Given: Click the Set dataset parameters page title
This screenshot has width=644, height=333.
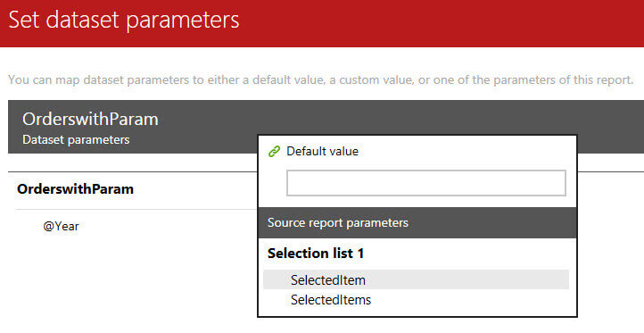Looking at the screenshot, I should (124, 20).
